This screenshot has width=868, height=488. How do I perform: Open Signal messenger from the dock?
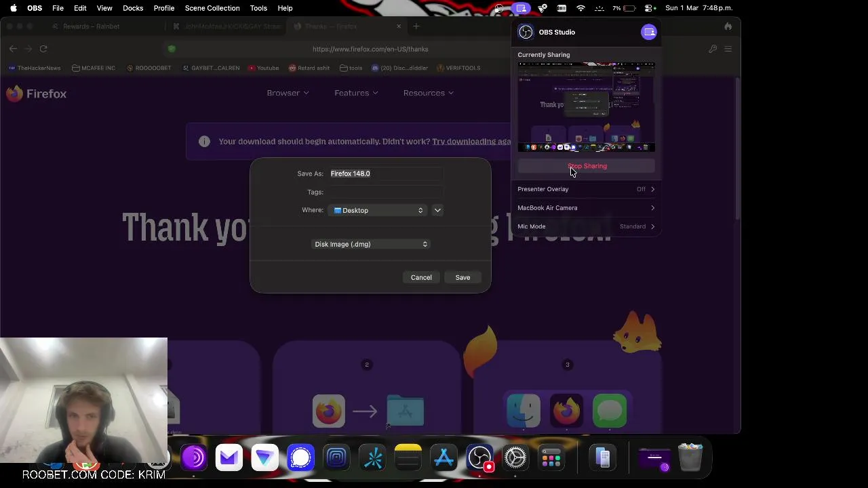[x=300, y=458]
